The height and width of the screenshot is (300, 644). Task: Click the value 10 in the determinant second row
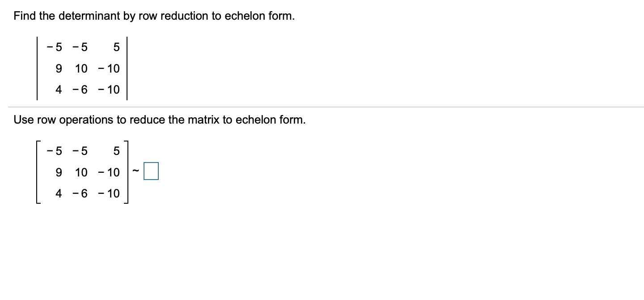pyautogui.click(x=82, y=68)
